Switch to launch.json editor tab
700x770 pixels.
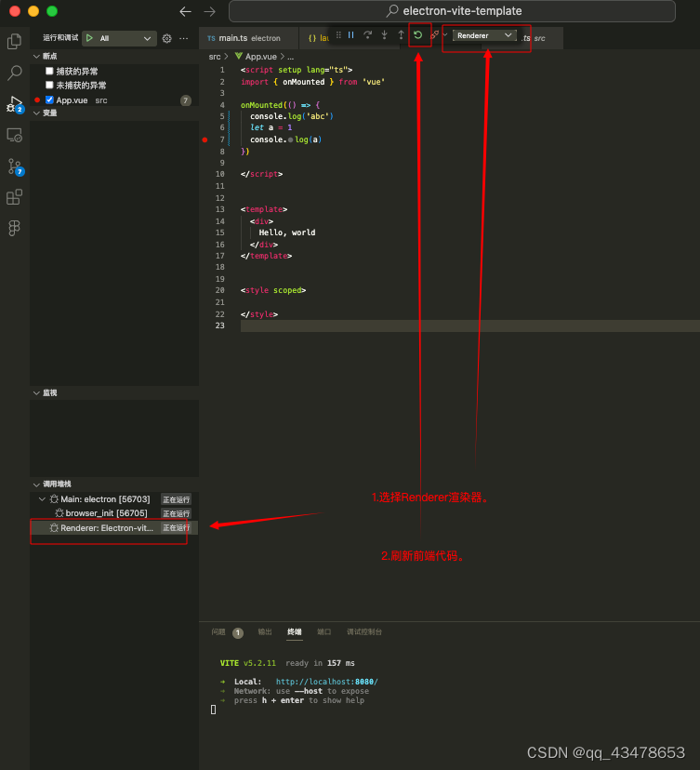point(319,38)
